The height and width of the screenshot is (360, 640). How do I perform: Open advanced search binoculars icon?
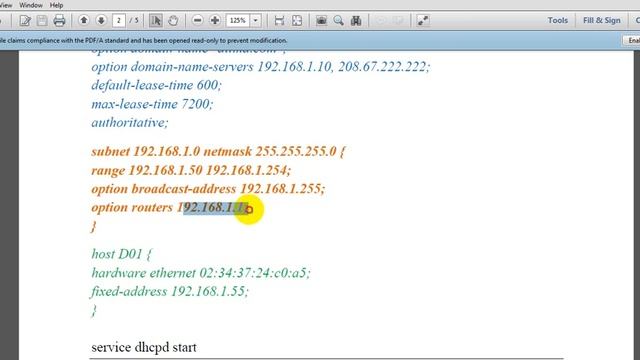(356, 20)
